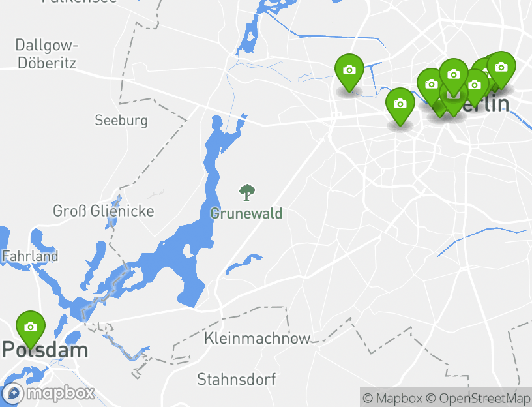Click the Grunewald park label
532x407 pixels.
[246, 213]
